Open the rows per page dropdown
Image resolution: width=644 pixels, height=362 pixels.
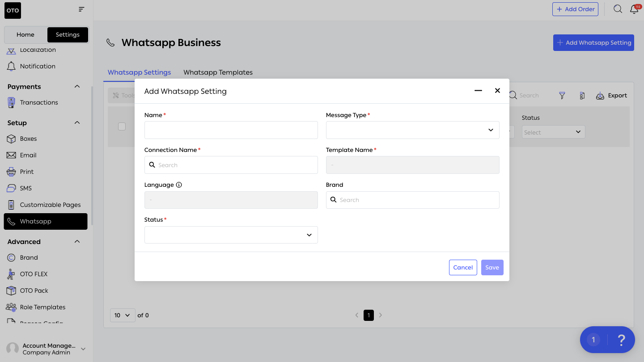123,315
